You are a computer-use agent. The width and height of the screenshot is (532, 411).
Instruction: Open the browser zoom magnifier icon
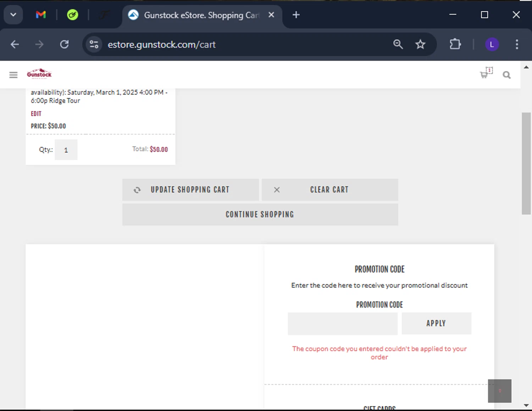click(398, 44)
